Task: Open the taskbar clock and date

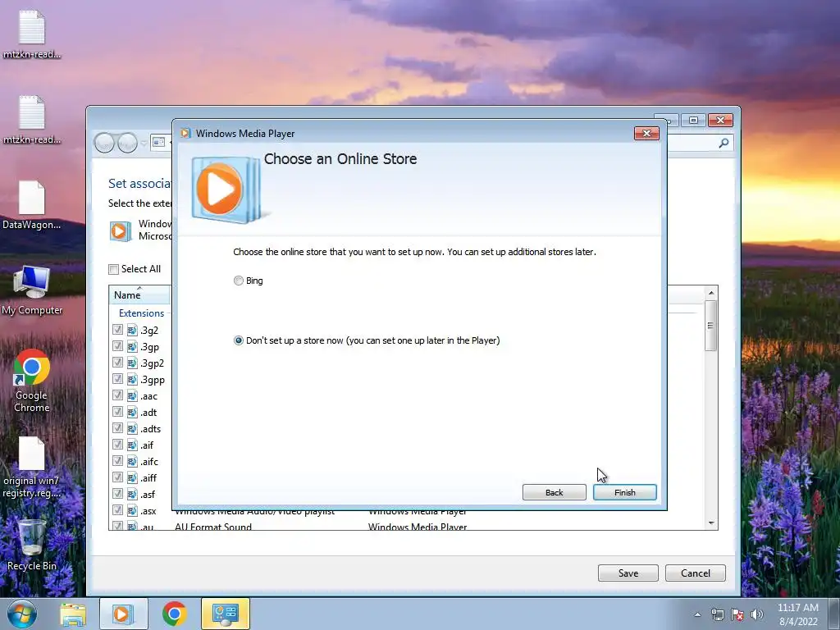Action: (797, 614)
